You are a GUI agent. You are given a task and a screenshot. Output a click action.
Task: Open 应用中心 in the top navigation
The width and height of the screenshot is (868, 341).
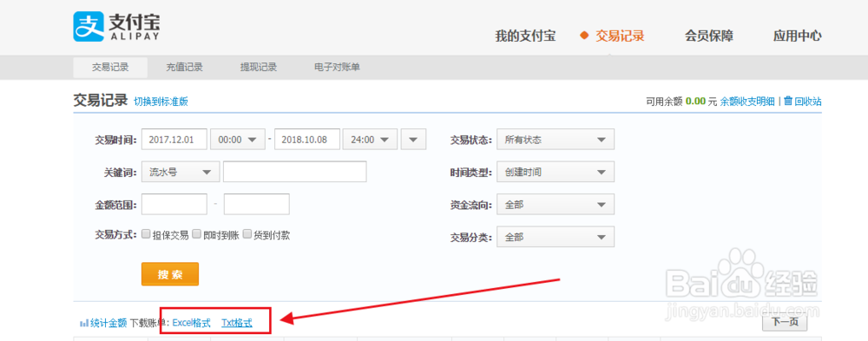(x=797, y=36)
